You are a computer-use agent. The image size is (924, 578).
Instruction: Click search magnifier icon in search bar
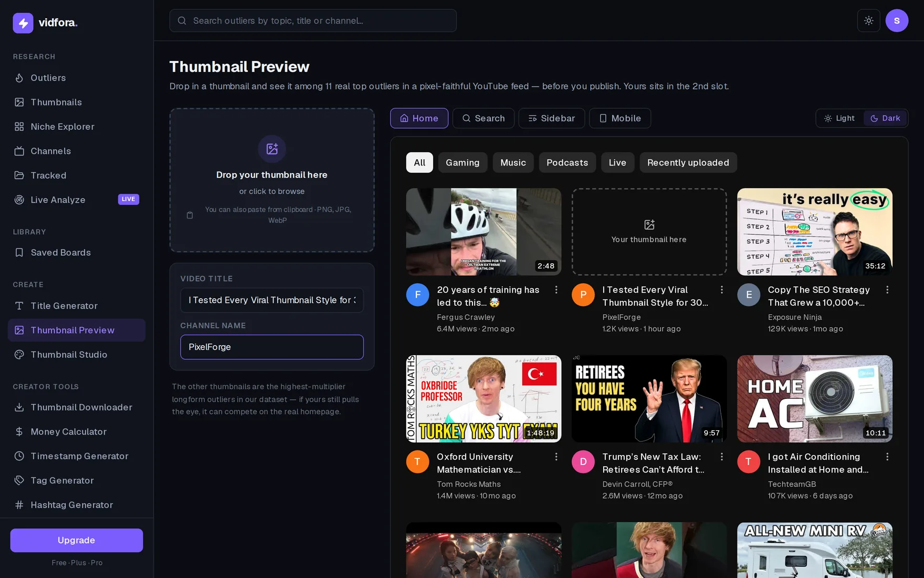click(x=182, y=20)
